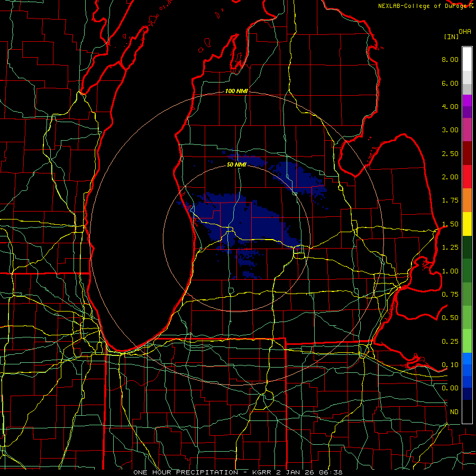Click the 0.25 legend value
This screenshot has height=476, width=476.
click(x=450, y=342)
